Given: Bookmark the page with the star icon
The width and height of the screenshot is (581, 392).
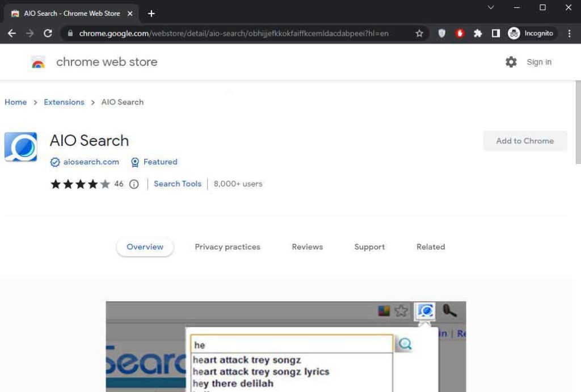Looking at the screenshot, I should (419, 33).
